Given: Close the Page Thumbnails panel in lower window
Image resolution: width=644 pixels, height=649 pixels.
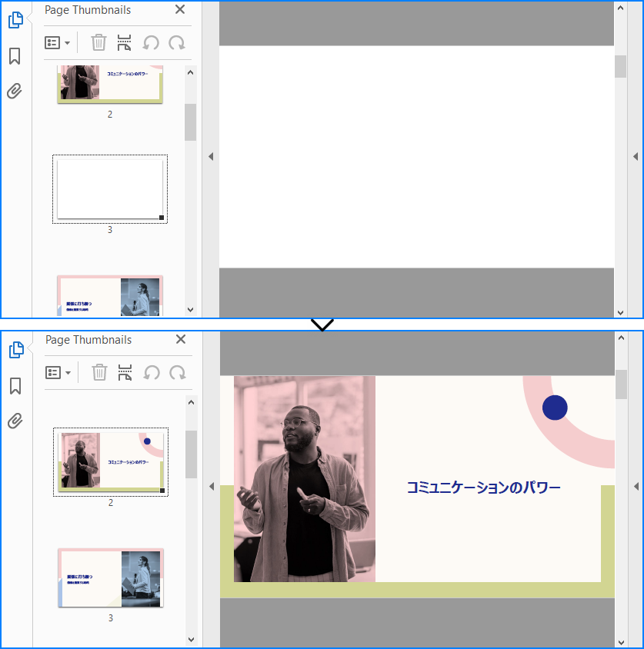Looking at the screenshot, I should pyautogui.click(x=180, y=339).
